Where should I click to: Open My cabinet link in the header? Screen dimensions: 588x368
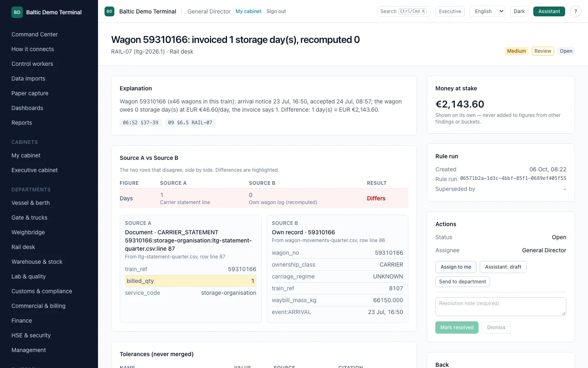click(x=248, y=11)
